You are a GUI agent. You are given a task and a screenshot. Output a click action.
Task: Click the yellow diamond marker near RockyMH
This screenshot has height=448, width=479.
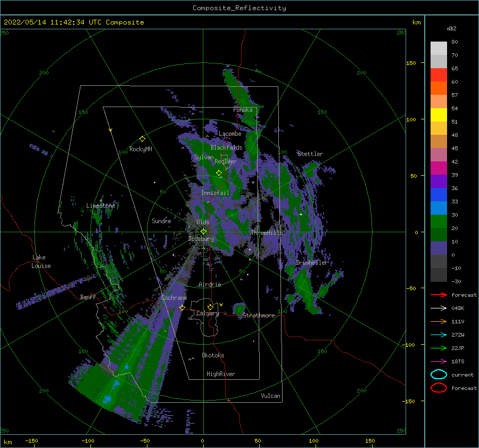(142, 139)
